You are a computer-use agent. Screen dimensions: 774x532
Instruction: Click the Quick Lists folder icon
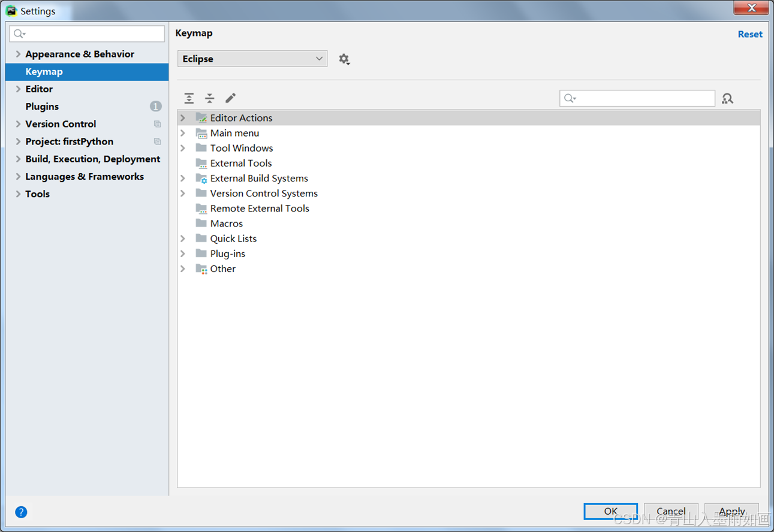pos(201,238)
